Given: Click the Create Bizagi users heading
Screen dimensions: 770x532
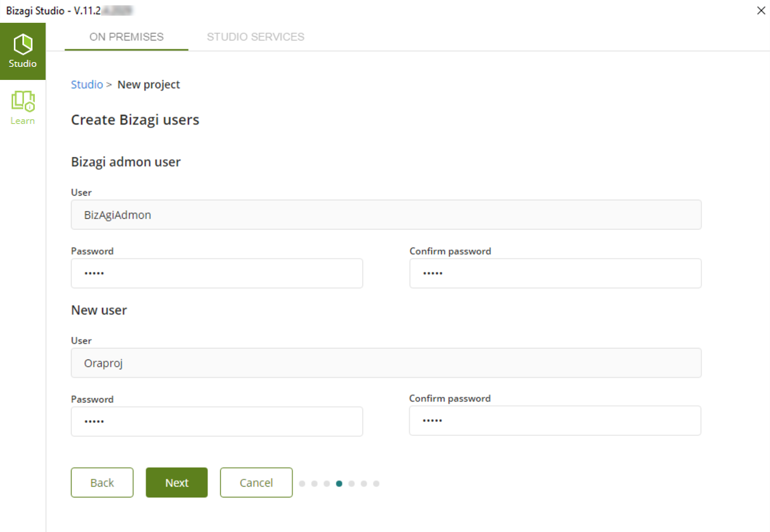Looking at the screenshot, I should coord(135,120).
